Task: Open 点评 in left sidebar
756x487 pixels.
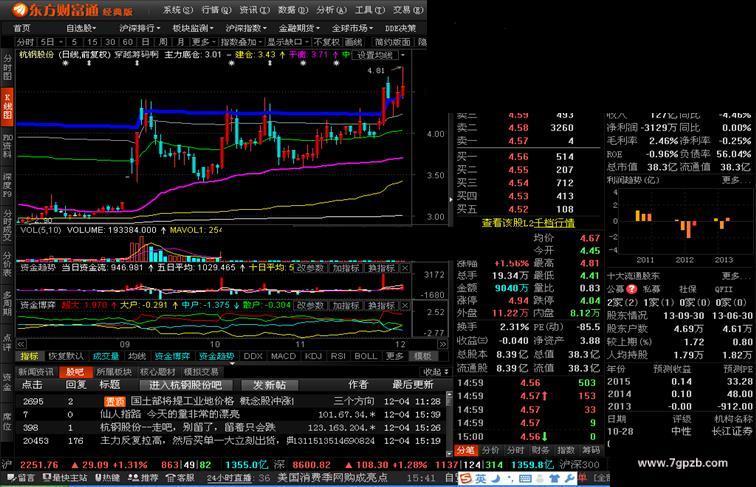Action: coord(7,341)
